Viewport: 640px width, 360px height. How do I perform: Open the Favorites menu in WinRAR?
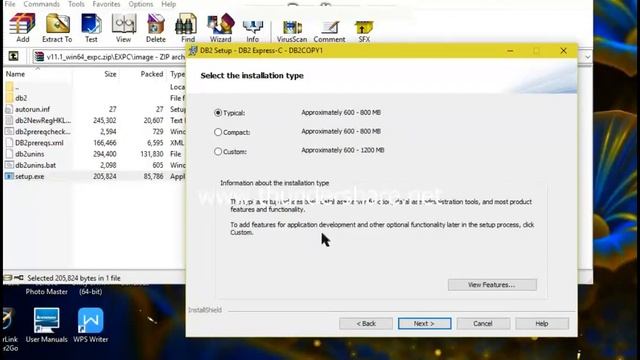coord(106,4)
